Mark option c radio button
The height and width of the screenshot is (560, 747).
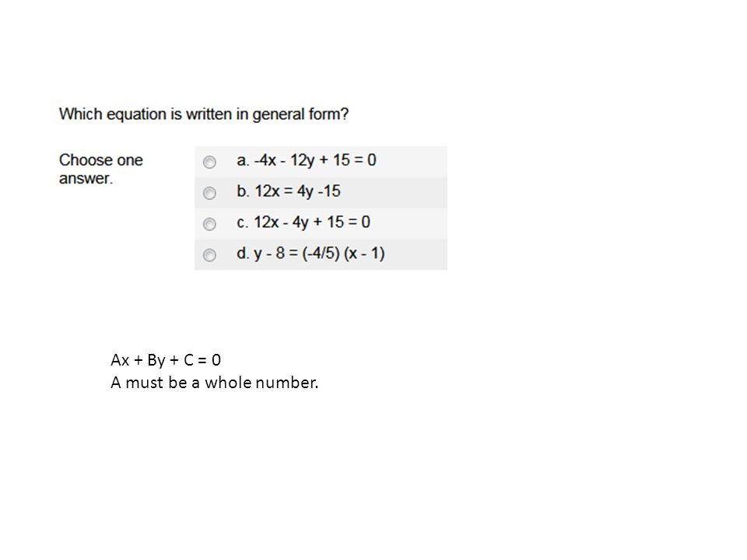209,224
